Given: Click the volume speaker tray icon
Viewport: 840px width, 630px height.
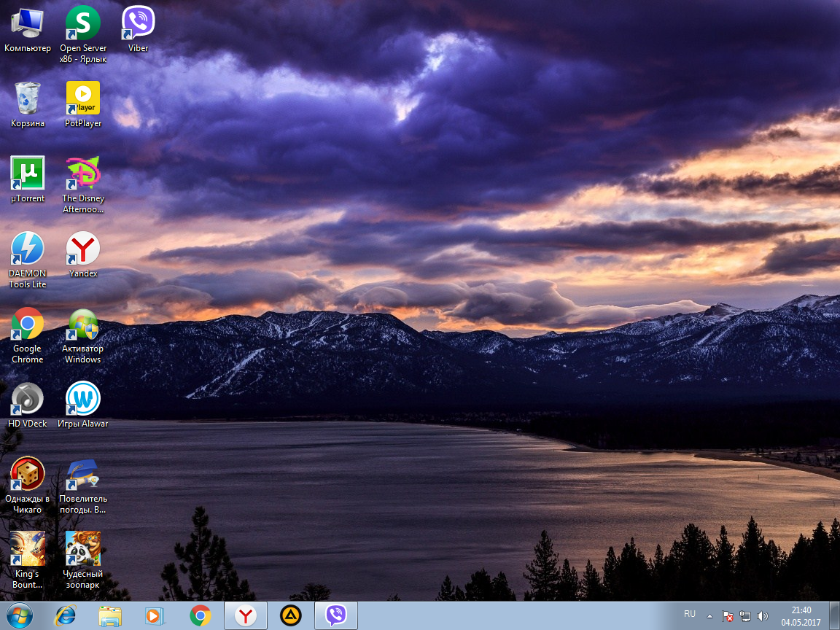Looking at the screenshot, I should click(x=763, y=616).
